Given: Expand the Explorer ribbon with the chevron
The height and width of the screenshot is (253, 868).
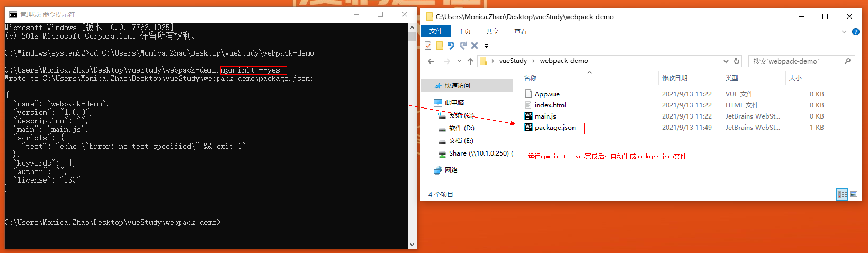Looking at the screenshot, I should pyautogui.click(x=844, y=32).
